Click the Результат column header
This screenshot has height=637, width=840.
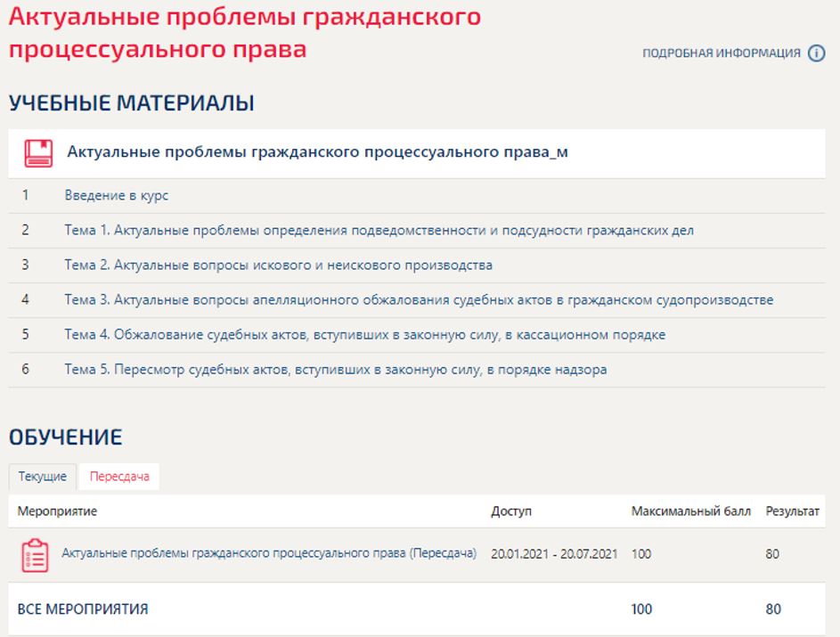(792, 511)
